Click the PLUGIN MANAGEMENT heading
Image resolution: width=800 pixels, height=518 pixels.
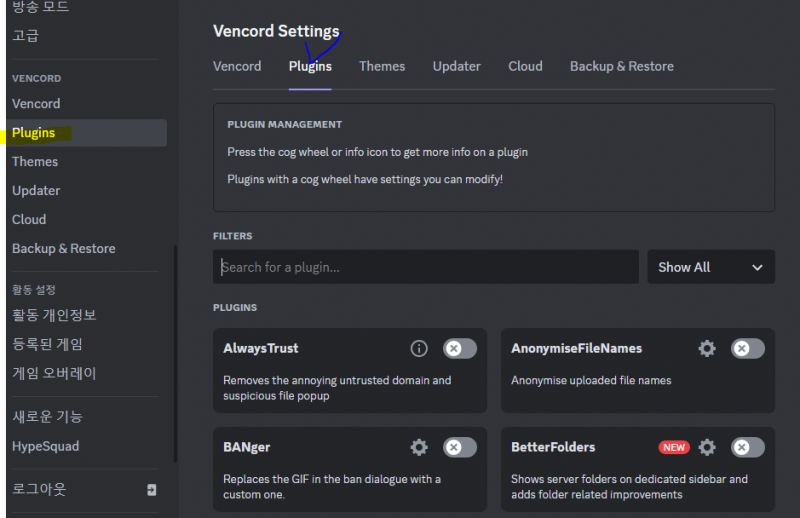(x=285, y=125)
